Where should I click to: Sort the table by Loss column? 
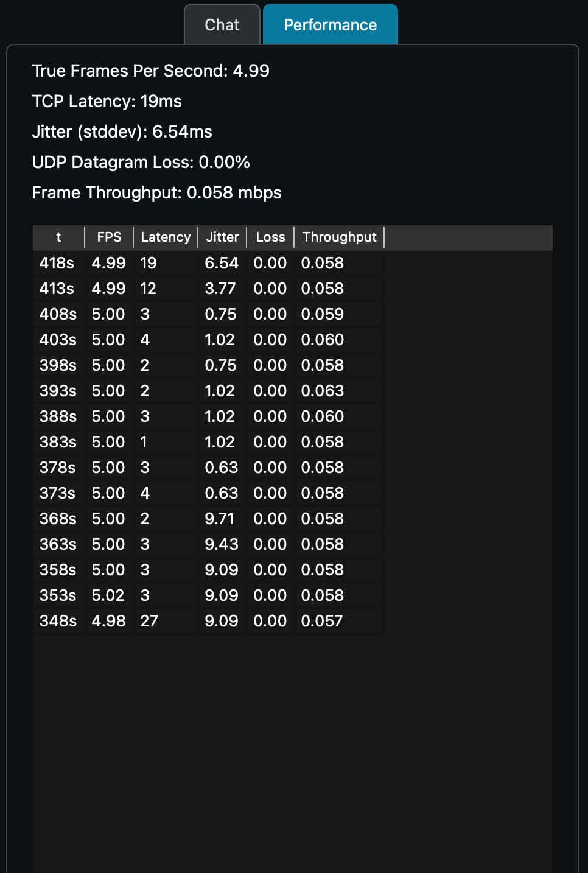pos(270,237)
